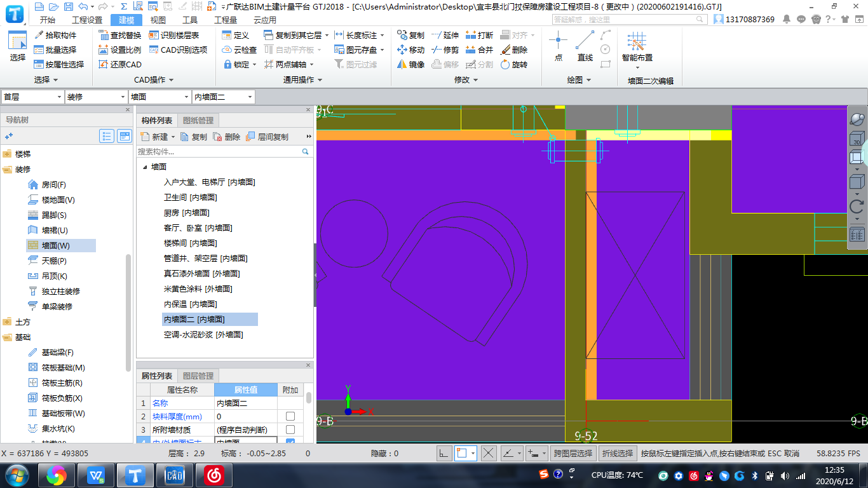Select the 旋转 rotate tool
The width and height of the screenshot is (868, 488).
(514, 64)
